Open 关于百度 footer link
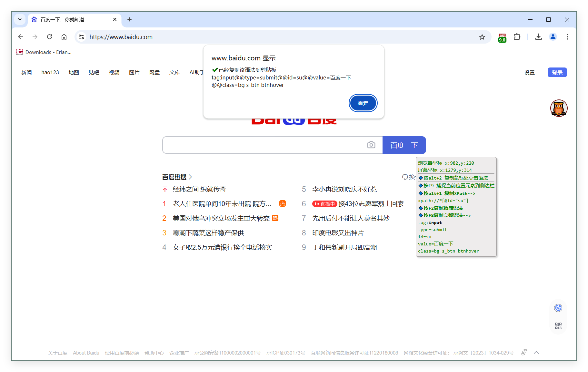588x372 pixels. click(x=57, y=353)
